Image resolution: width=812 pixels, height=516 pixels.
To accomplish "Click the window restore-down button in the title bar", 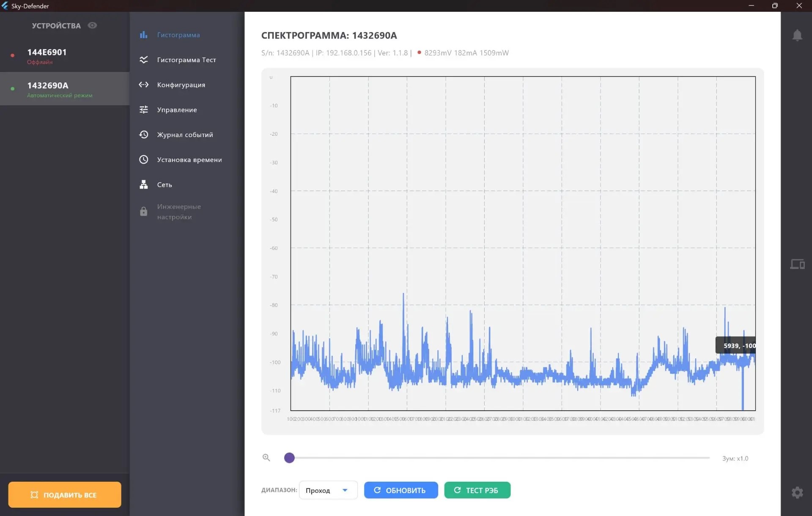I will (x=775, y=6).
